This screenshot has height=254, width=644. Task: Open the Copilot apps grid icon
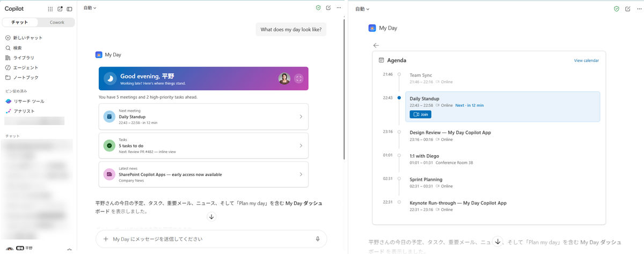click(50, 9)
